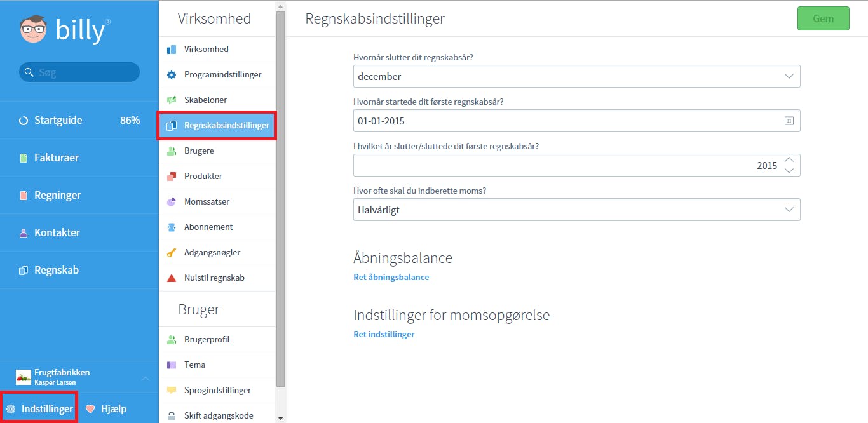Click the Skift adgangskode padlock icon

point(171,416)
